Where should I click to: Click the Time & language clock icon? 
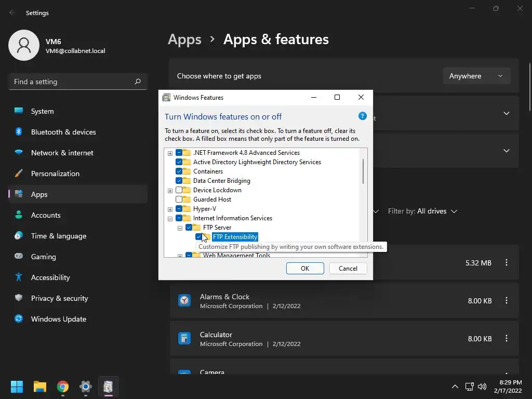point(19,235)
